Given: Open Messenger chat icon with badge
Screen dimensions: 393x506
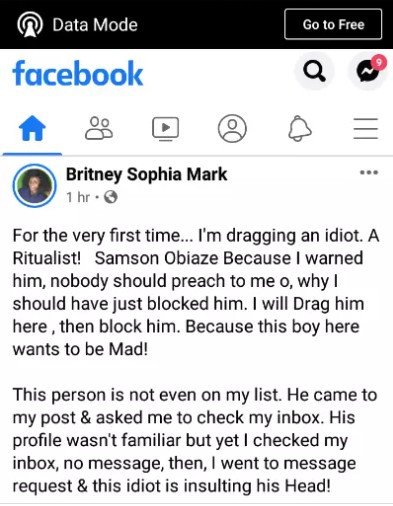Looking at the screenshot, I should coord(367,71).
